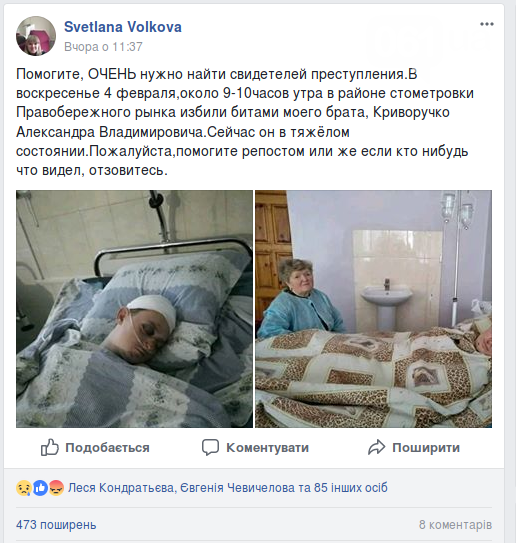This screenshot has width=516, height=543.
Task: Click the angry reaction emoji icon
Action: (x=56, y=488)
